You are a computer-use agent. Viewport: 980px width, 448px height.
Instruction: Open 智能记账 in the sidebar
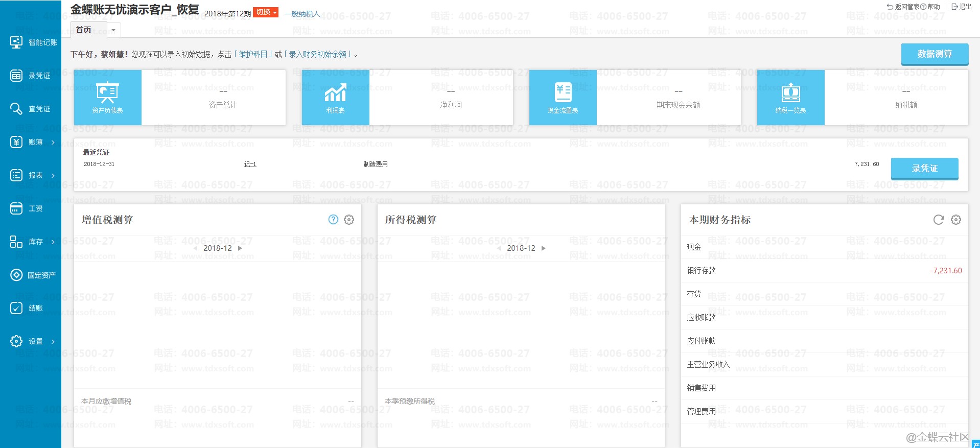coord(34,42)
